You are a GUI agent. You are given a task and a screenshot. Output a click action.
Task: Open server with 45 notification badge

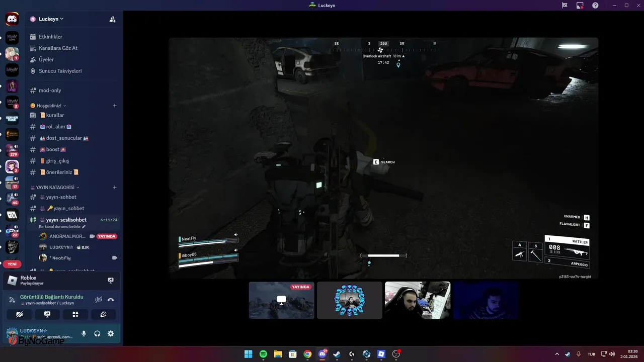click(12, 199)
